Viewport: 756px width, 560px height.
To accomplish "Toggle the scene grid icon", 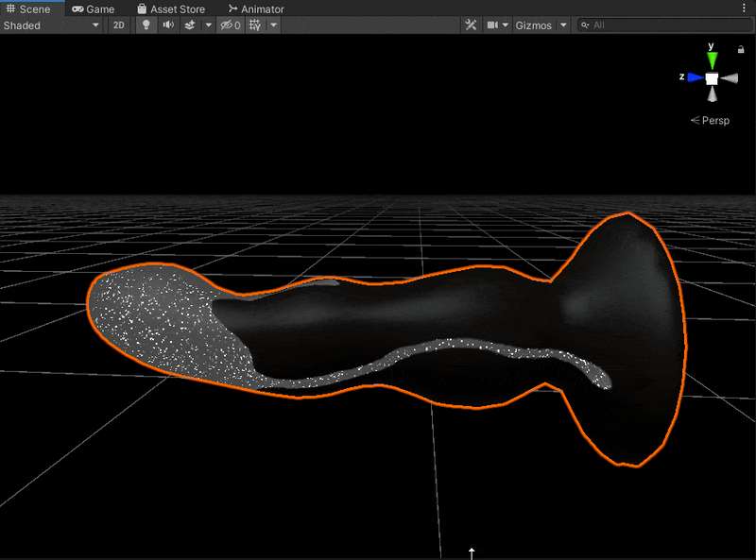I will coord(255,25).
